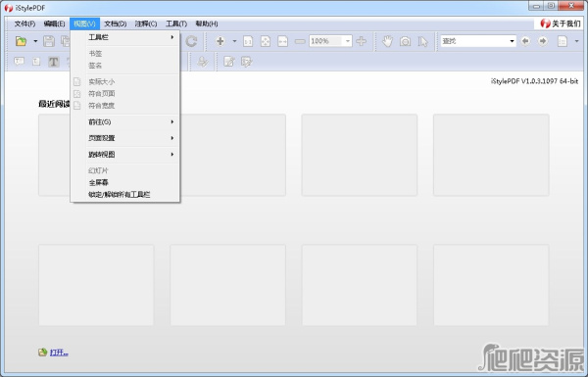The width and height of the screenshot is (588, 377).
Task: Expand the arrow after the page layout icon
Action: pyautogui.click(x=577, y=41)
